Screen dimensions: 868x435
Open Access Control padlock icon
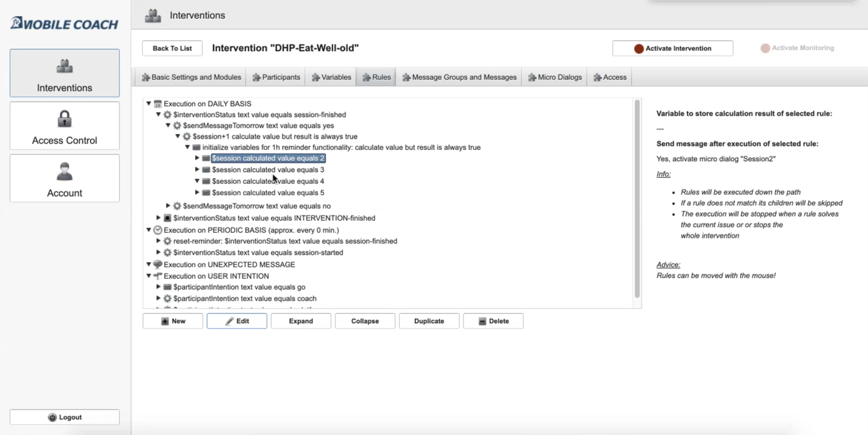65,119
